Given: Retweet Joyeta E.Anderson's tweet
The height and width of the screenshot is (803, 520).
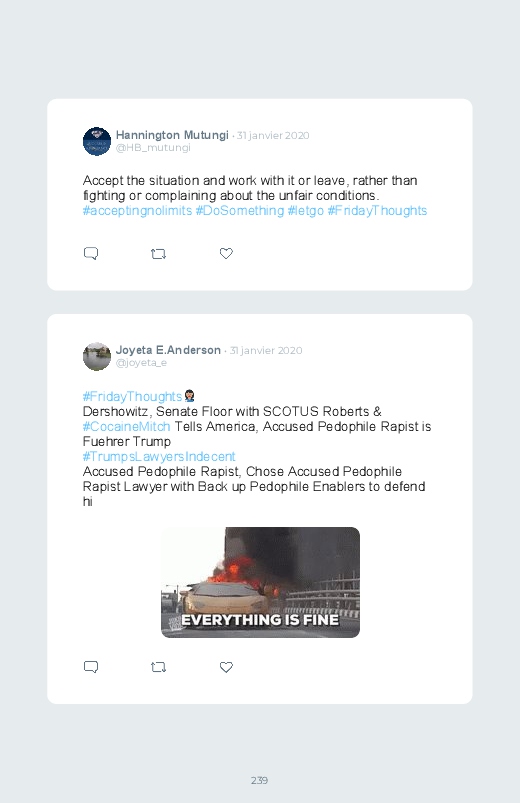Looking at the screenshot, I should pyautogui.click(x=158, y=667).
